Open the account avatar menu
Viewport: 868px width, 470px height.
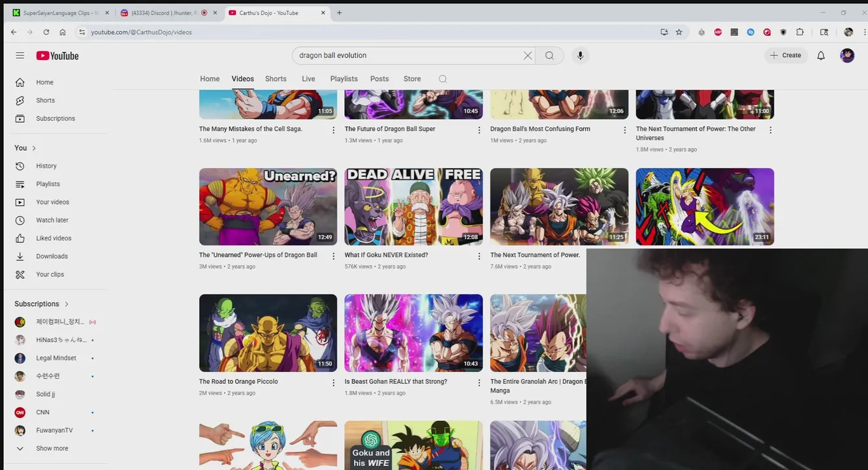(847, 55)
